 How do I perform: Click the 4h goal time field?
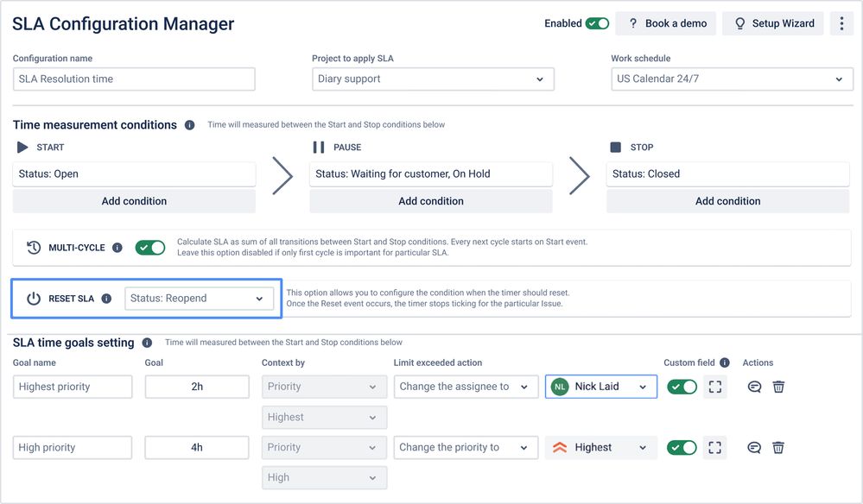point(197,447)
